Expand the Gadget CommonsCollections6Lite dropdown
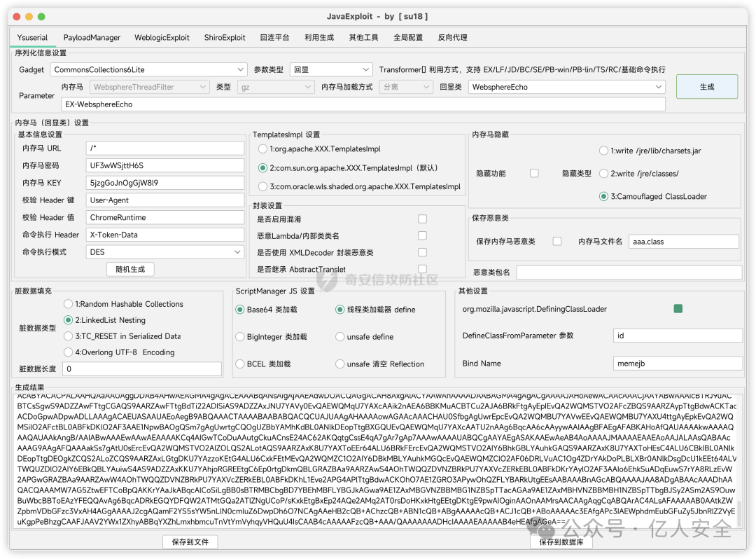 click(x=148, y=69)
